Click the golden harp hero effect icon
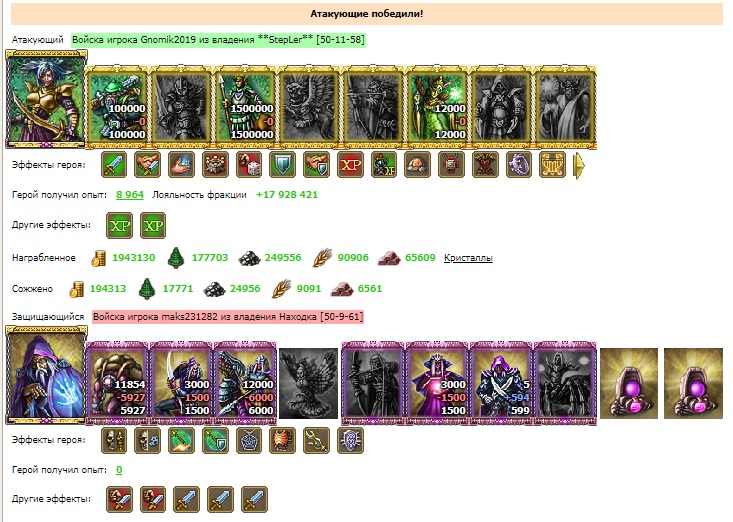This screenshot has height=522, width=733. click(x=552, y=164)
